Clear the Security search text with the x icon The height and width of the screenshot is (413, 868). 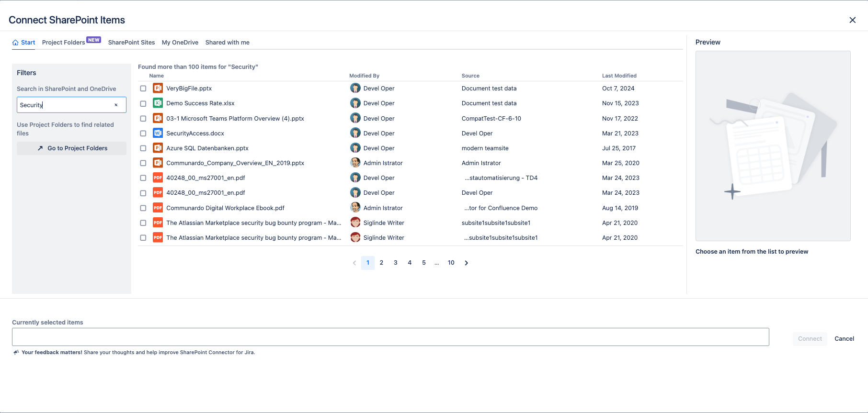(116, 105)
